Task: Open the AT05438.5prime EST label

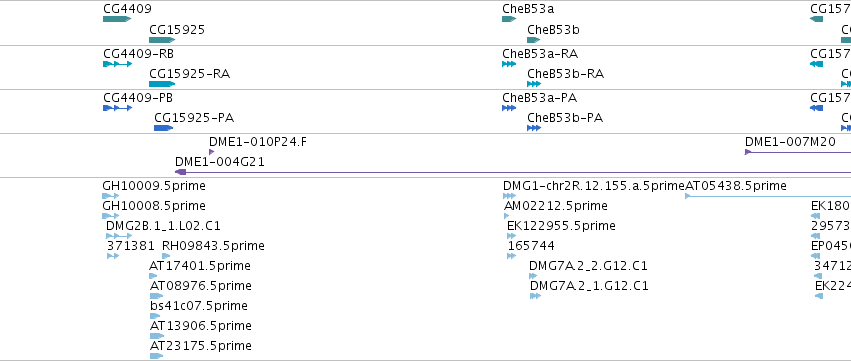Action: click(735, 186)
